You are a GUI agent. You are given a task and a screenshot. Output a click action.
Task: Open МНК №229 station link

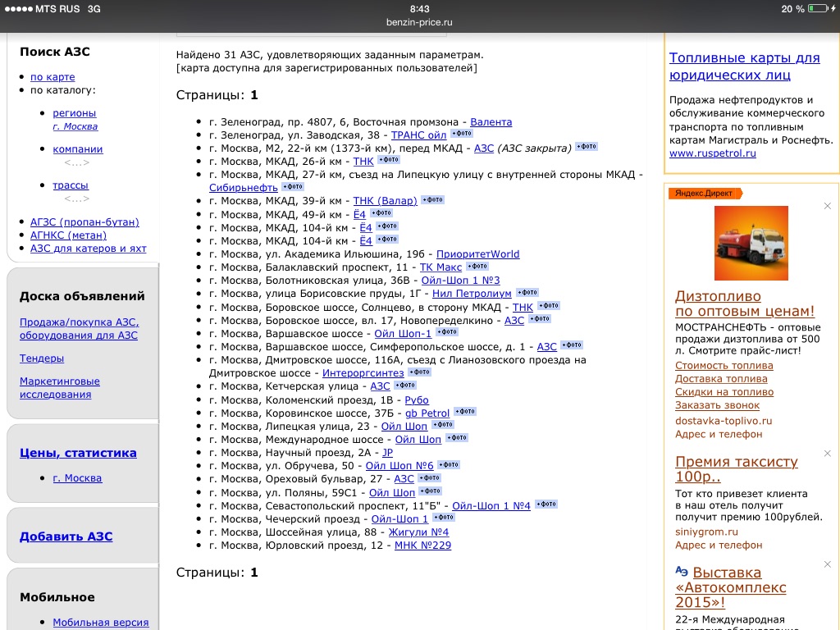click(422, 546)
